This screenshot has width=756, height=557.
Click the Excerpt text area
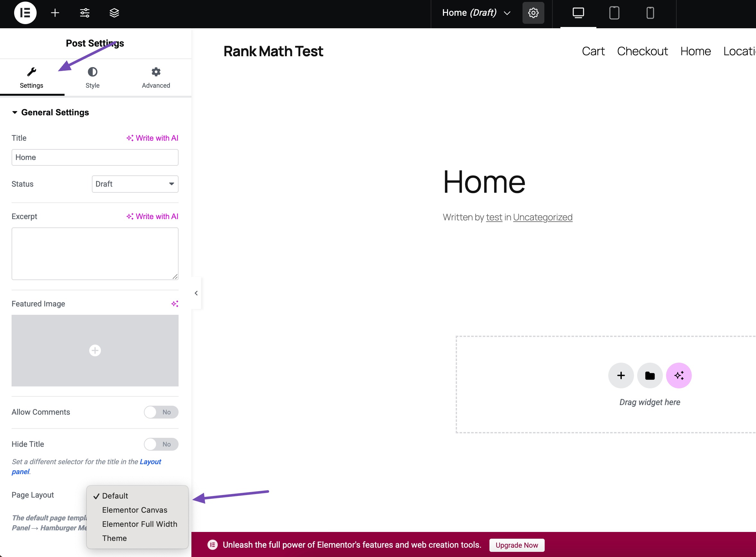[95, 254]
